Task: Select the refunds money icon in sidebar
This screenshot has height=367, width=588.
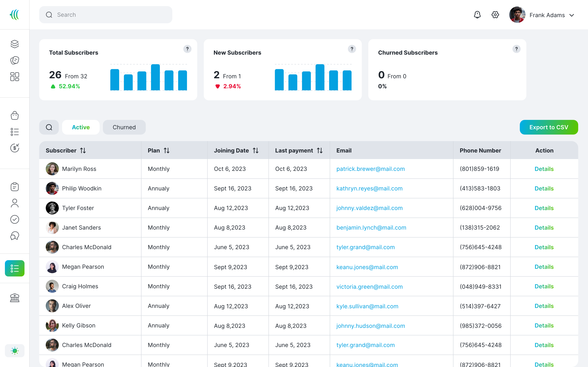Action: point(14,148)
